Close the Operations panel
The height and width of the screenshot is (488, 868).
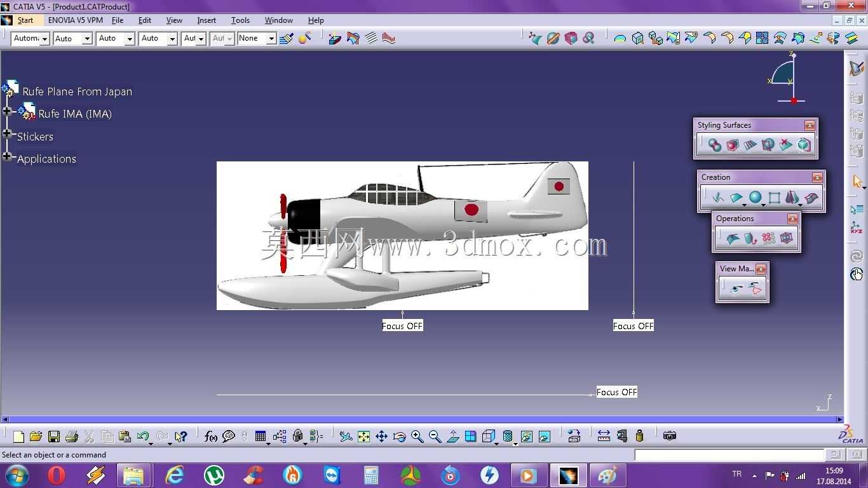pyautogui.click(x=792, y=219)
